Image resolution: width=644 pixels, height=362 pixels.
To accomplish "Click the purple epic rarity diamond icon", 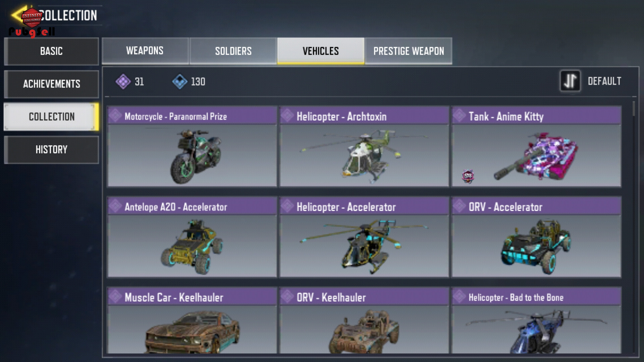I will [x=123, y=81].
